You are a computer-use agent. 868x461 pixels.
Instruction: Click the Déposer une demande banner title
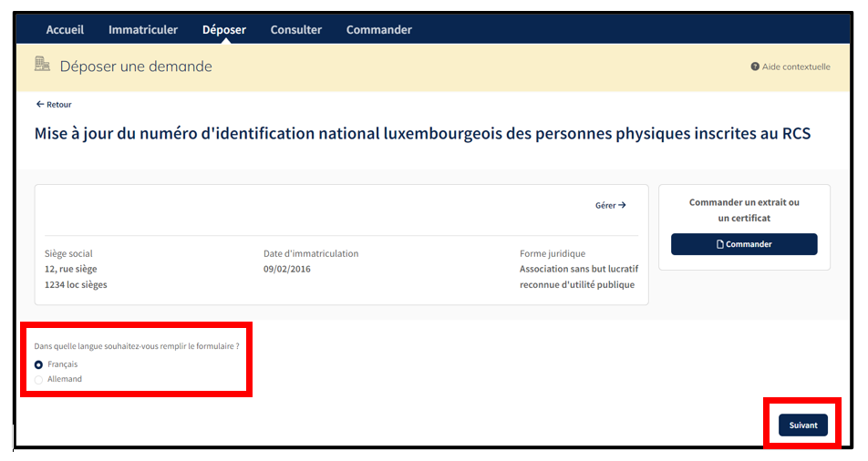[136, 67]
